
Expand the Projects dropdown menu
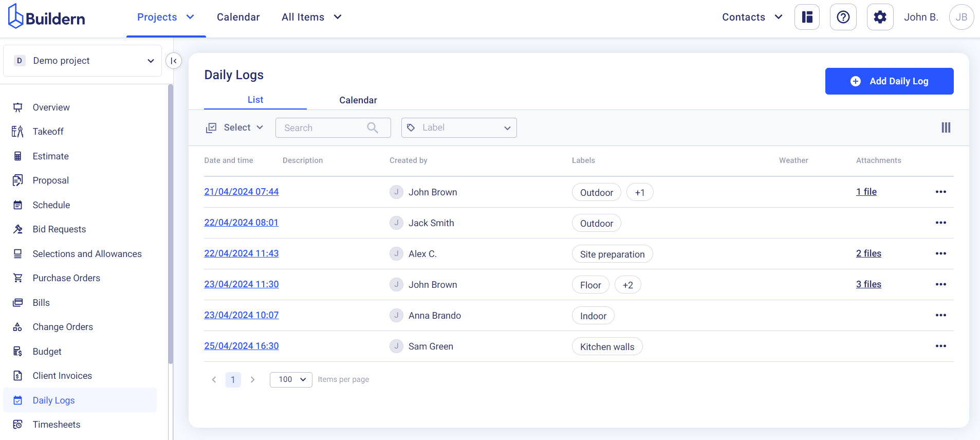(x=165, y=17)
